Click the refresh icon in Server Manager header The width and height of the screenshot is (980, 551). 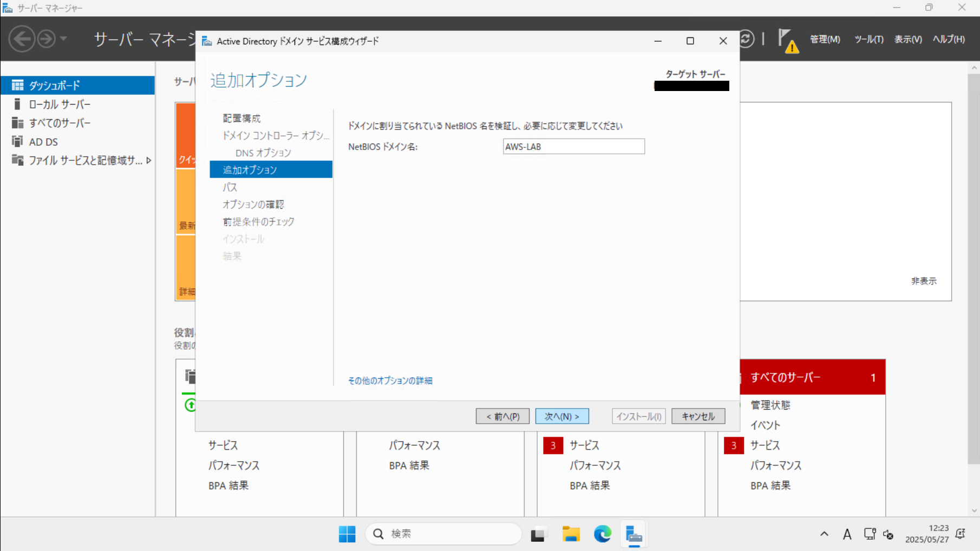(747, 39)
